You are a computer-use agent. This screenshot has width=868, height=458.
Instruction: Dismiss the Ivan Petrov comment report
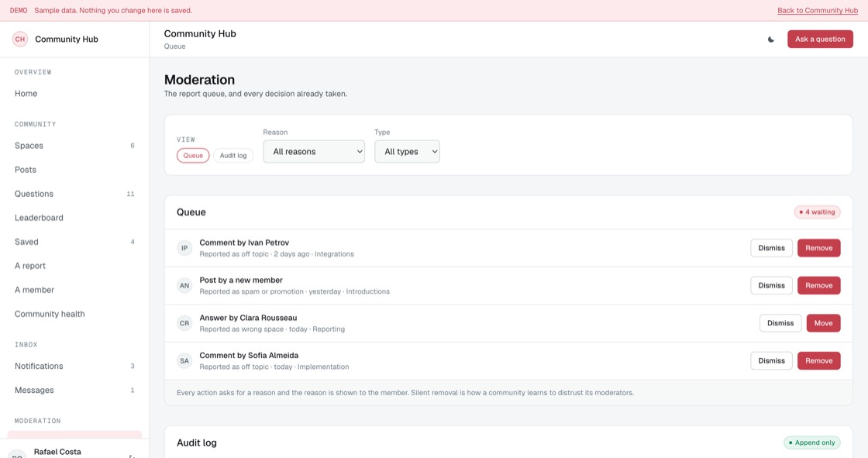tap(771, 248)
